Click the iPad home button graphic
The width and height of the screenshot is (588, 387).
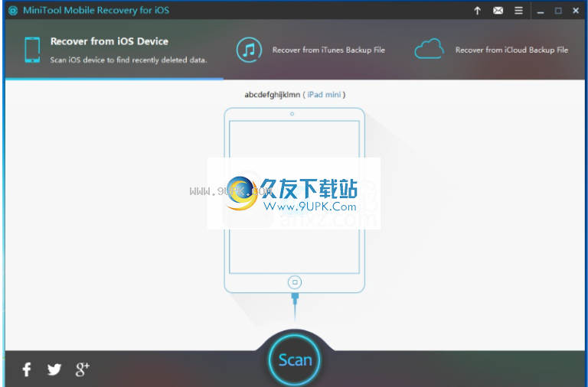coord(295,282)
